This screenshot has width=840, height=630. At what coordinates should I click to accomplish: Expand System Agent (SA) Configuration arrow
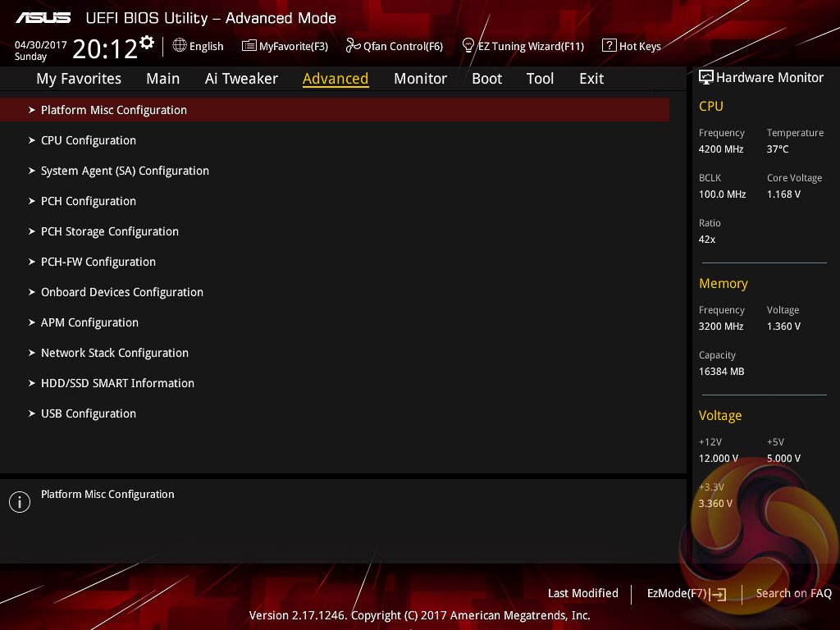32,171
